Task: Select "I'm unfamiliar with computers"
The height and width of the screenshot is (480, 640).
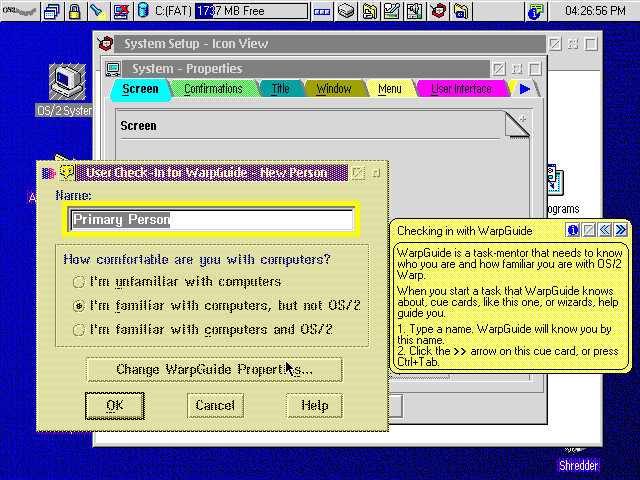Action: (x=176, y=282)
